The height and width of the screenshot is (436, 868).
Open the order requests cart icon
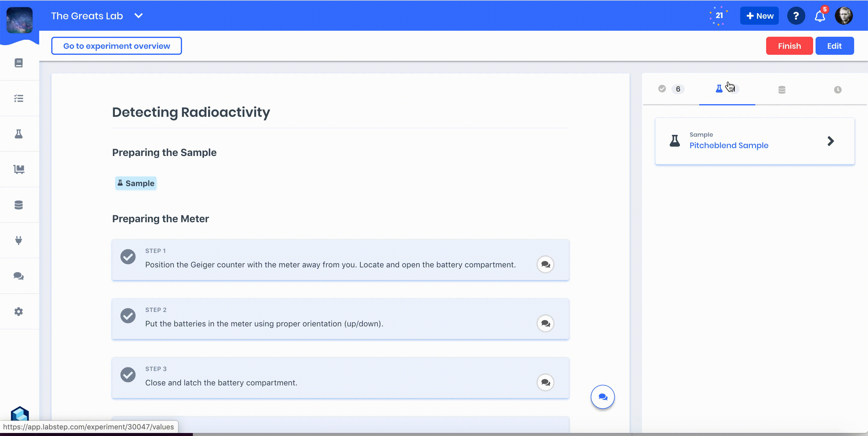pos(19,169)
